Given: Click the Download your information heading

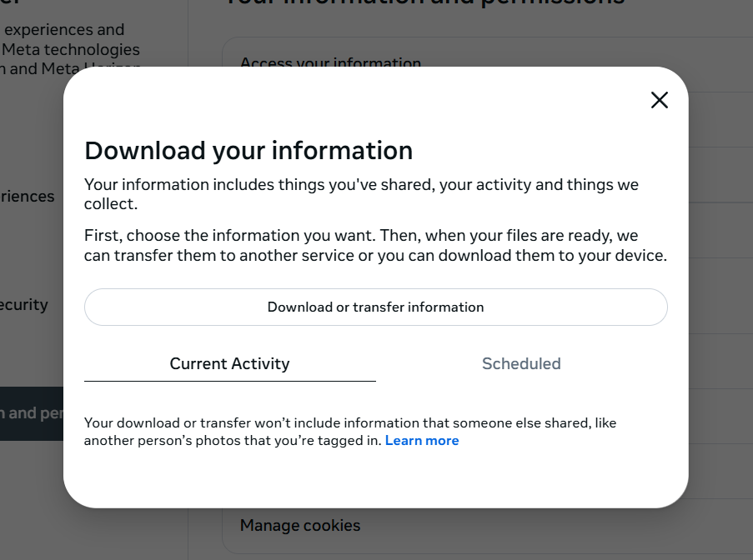Looking at the screenshot, I should pyautogui.click(x=248, y=151).
